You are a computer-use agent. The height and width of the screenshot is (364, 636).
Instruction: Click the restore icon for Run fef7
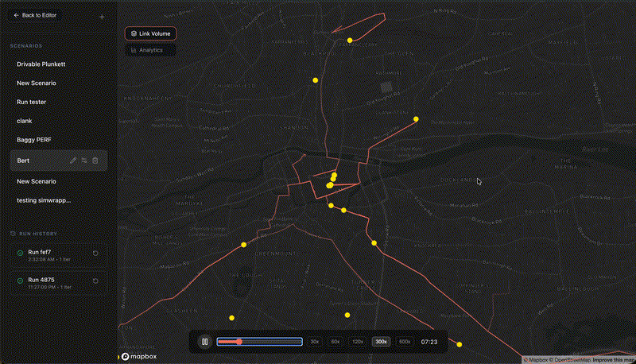point(95,253)
